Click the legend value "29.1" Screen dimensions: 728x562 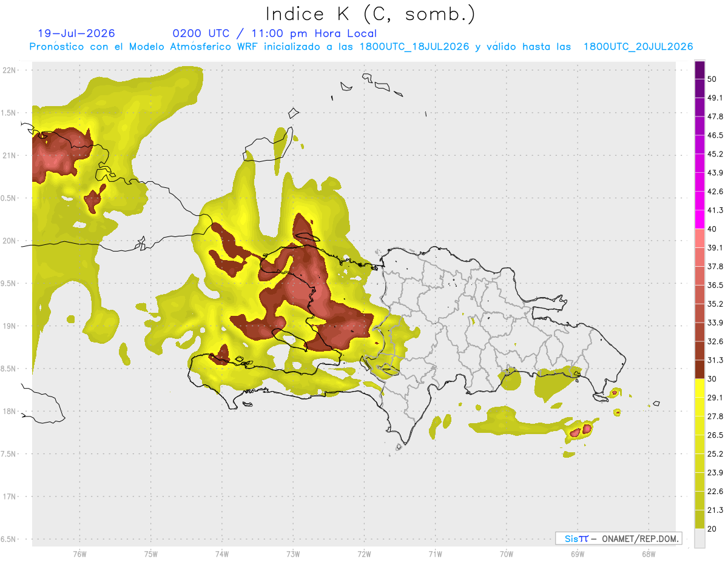(715, 398)
